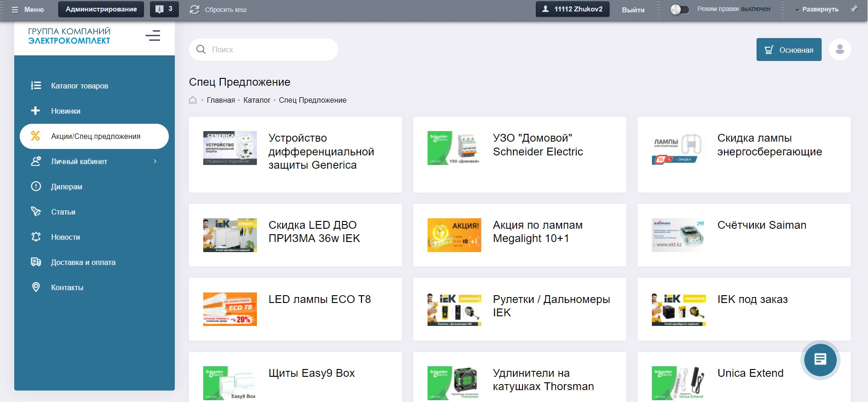Viewport: 868px width, 402px height.
Task: Open Рулетки / Дальномеры IEK thumbnail
Action: (454, 309)
